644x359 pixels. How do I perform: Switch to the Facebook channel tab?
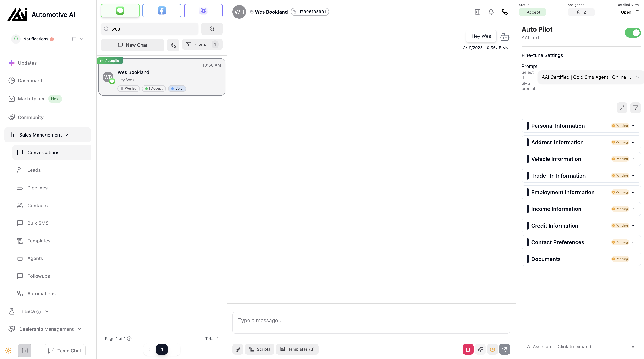[162, 11]
